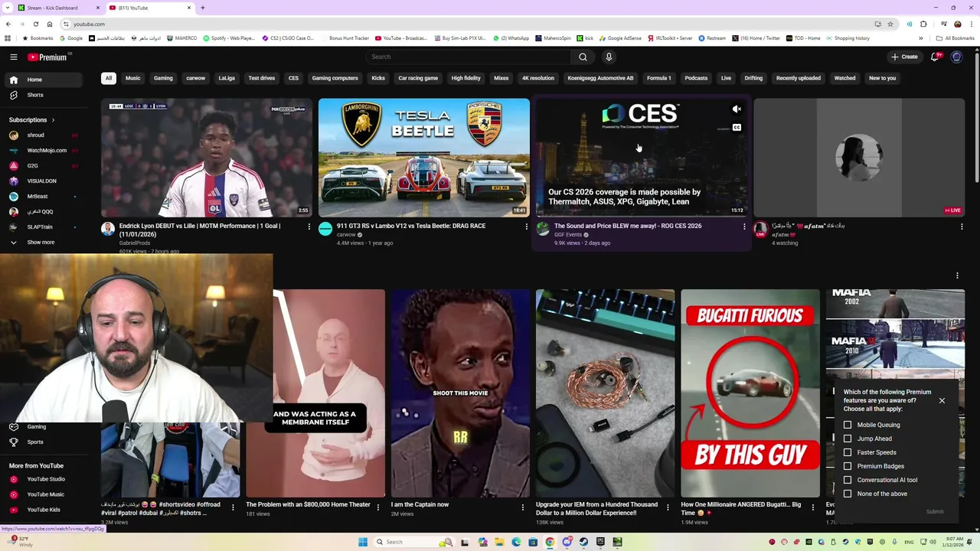This screenshot has width=980, height=551.
Task: Open the All Bookmarks folder
Action: pyautogui.click(x=955, y=38)
